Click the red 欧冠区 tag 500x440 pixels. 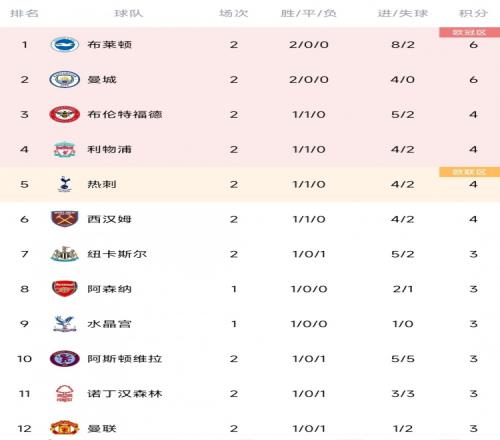point(469,32)
